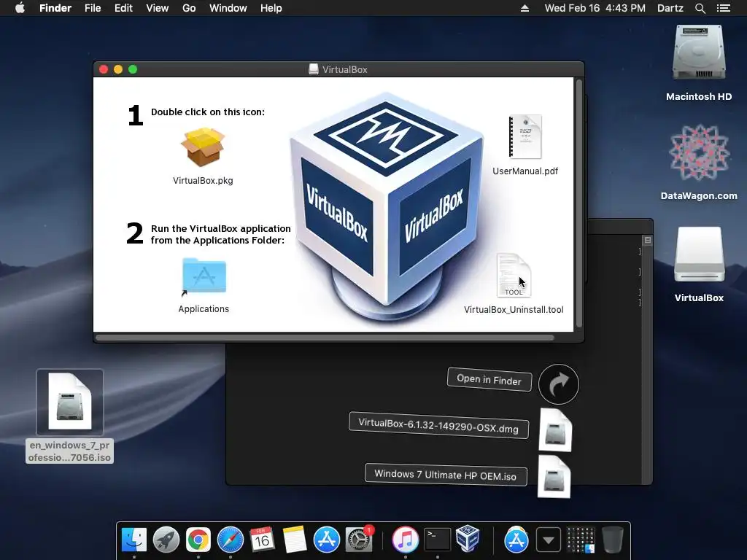Open Launchpad rocket icon in the Dock
This screenshot has width=747, height=560.
(166, 540)
